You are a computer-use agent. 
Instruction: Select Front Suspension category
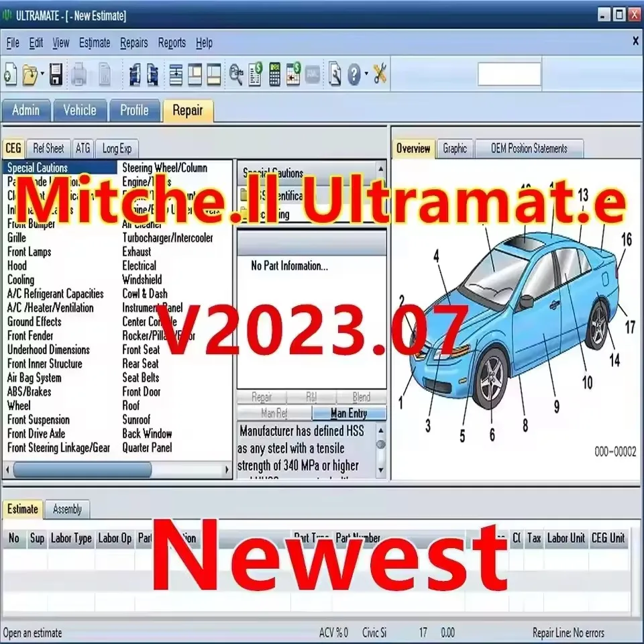coord(39,420)
